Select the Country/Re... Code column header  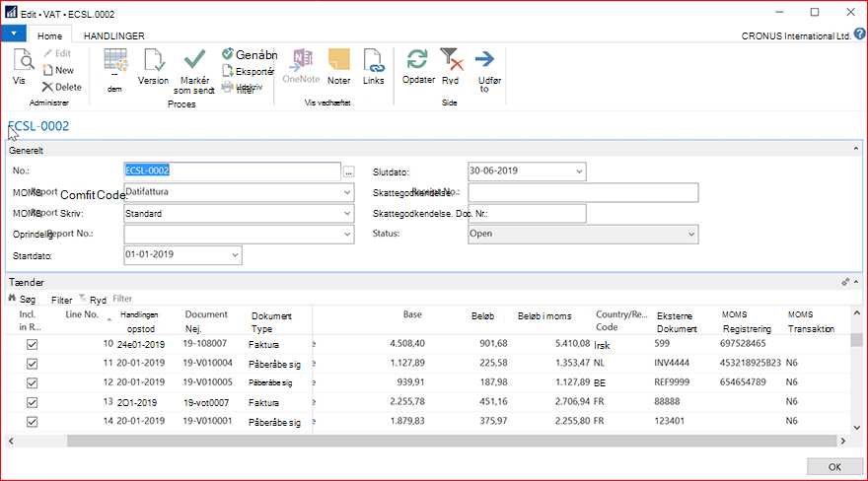click(x=621, y=320)
